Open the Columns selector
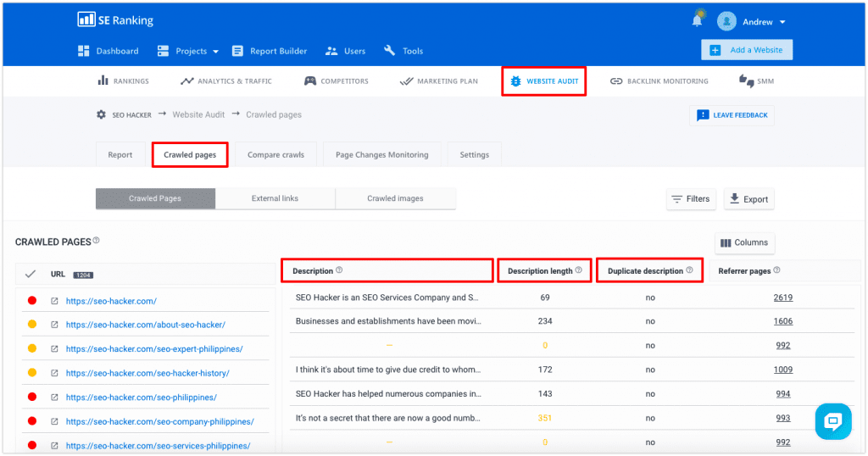868x456 pixels. click(x=744, y=242)
